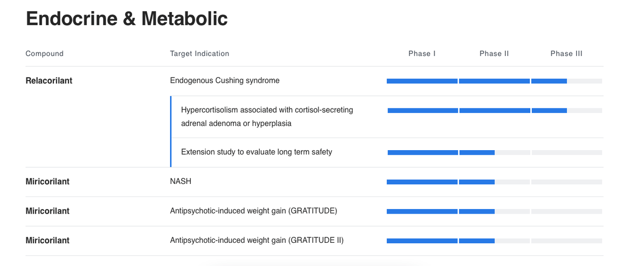This screenshot has height=266, width=644.
Task: Select Hypercortisolism adrenal adenoma indication text
Action: 267,116
